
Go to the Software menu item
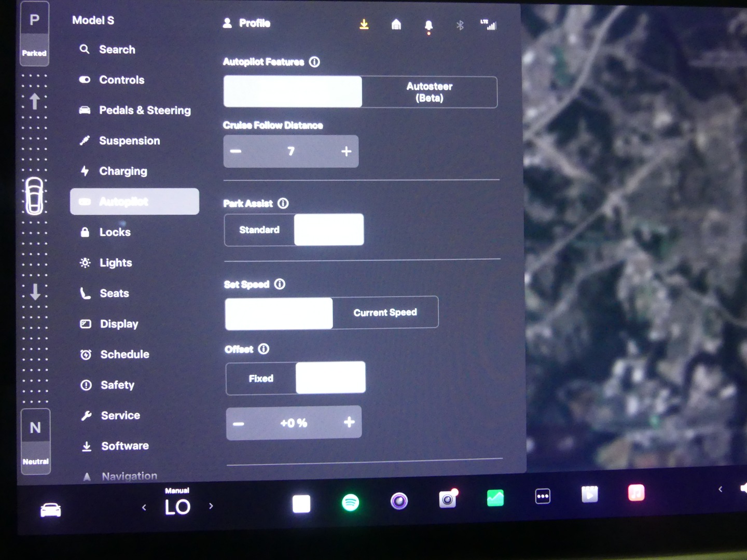[x=125, y=446]
